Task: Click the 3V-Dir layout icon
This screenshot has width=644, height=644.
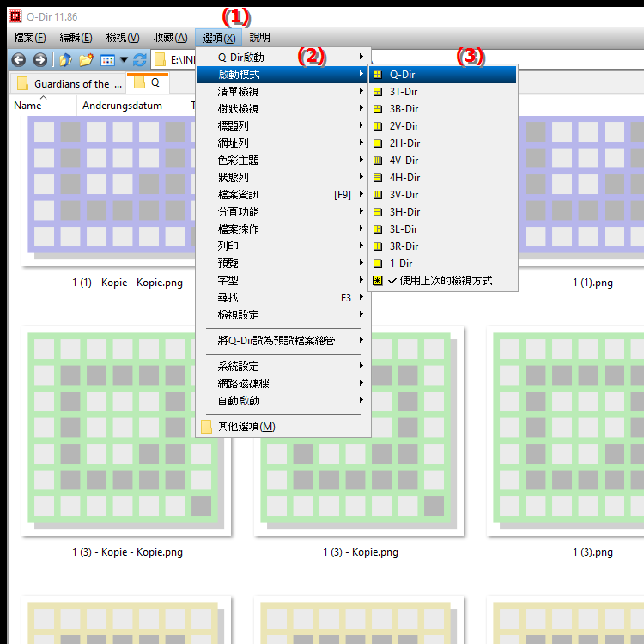Action: point(378,195)
